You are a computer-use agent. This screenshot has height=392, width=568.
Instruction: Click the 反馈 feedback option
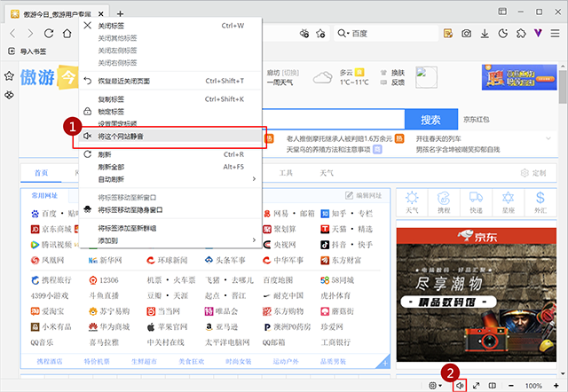click(x=392, y=82)
